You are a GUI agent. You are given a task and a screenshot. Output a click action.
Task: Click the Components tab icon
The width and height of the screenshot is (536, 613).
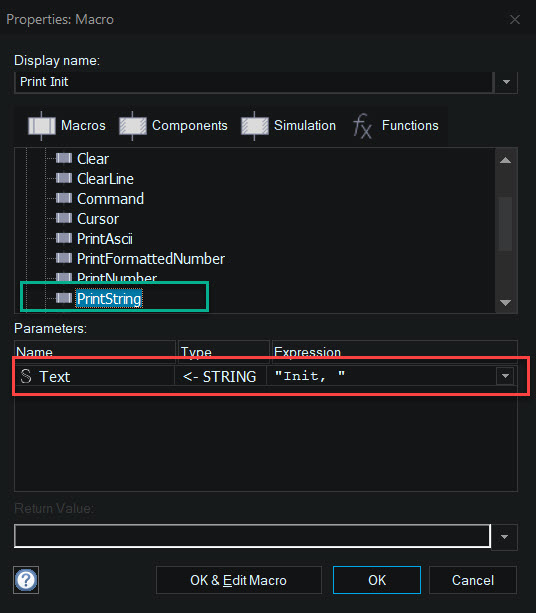(133, 126)
